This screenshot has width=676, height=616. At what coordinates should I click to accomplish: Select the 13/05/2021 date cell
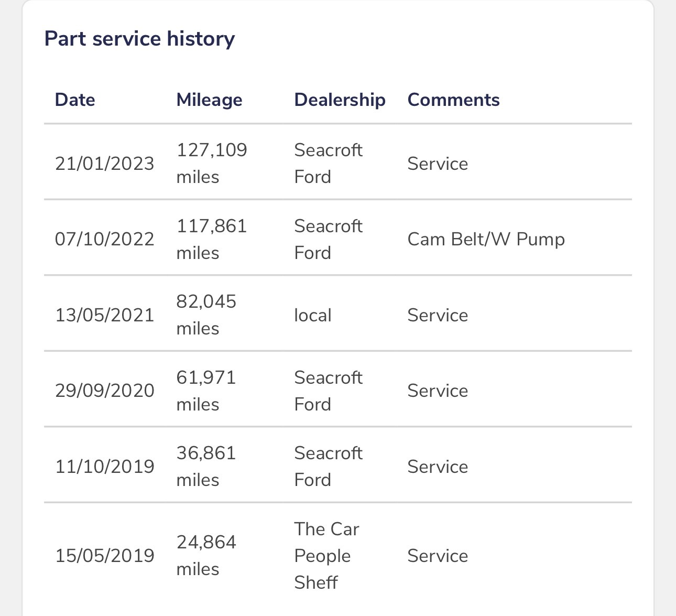104,315
